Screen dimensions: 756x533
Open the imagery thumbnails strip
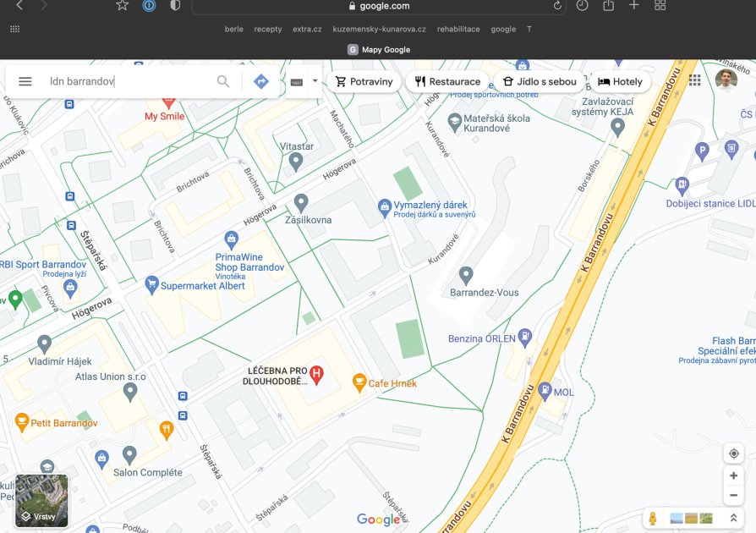click(691, 519)
